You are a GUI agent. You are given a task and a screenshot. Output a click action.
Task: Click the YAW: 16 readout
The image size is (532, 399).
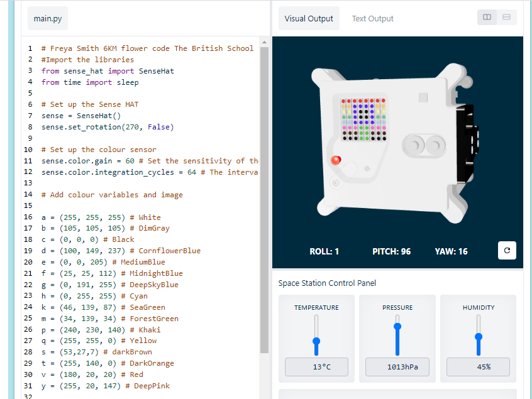452,251
